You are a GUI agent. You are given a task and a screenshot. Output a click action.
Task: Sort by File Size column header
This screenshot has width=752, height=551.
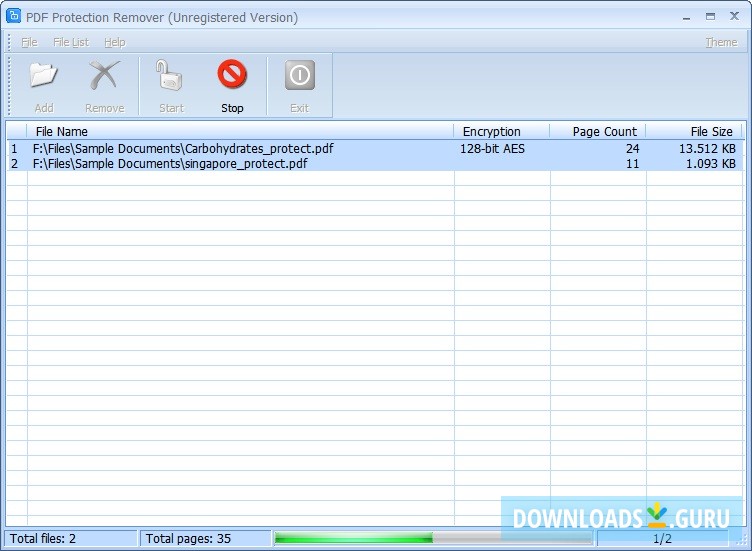[694, 131]
